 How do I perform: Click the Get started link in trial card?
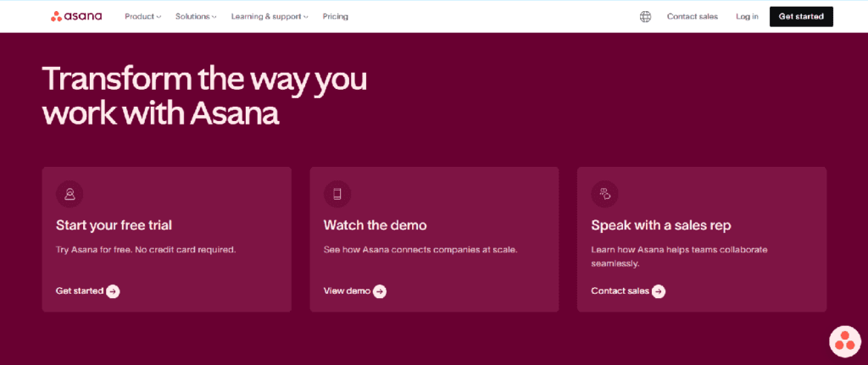(x=80, y=291)
